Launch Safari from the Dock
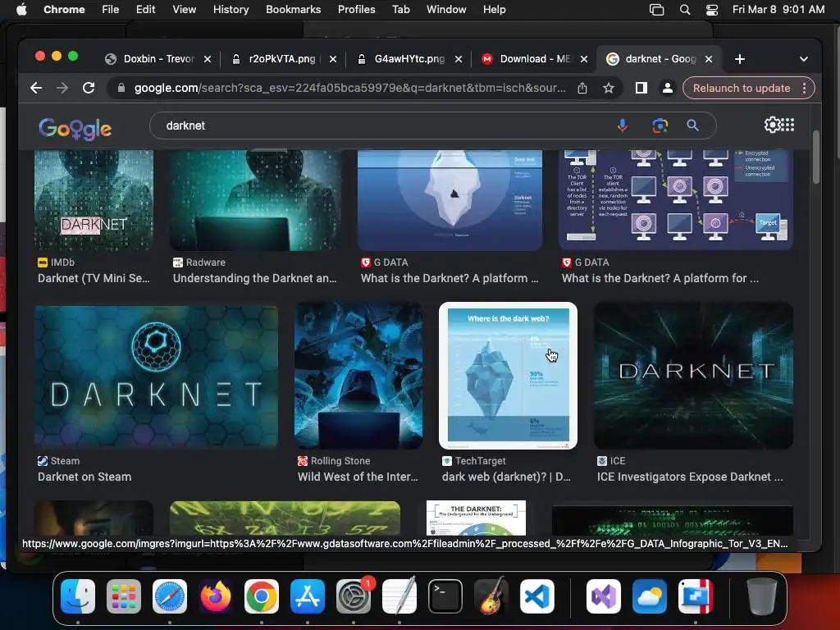Image resolution: width=840 pixels, height=630 pixels. tap(170, 596)
